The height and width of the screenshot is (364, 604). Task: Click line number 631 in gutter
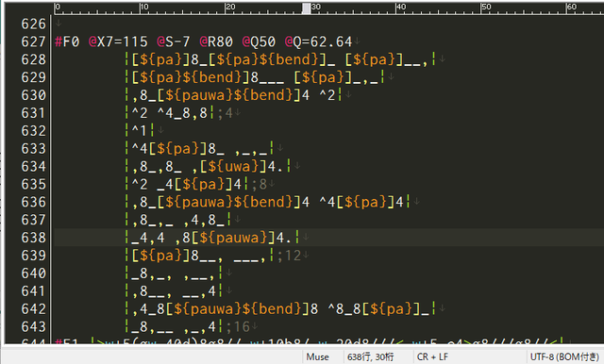[34, 113]
